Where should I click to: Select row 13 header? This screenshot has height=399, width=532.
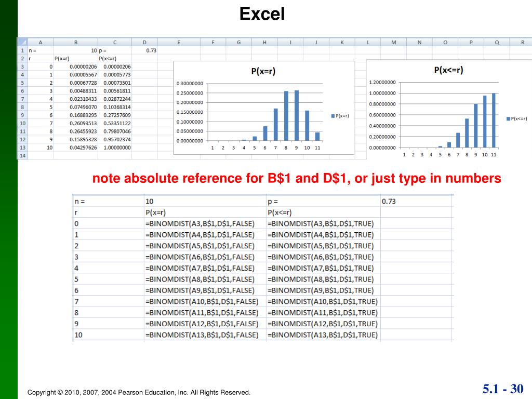[22, 148]
